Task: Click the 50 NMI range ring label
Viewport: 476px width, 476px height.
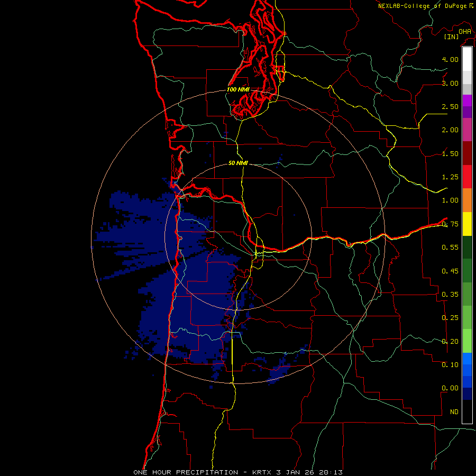Action: [238, 163]
